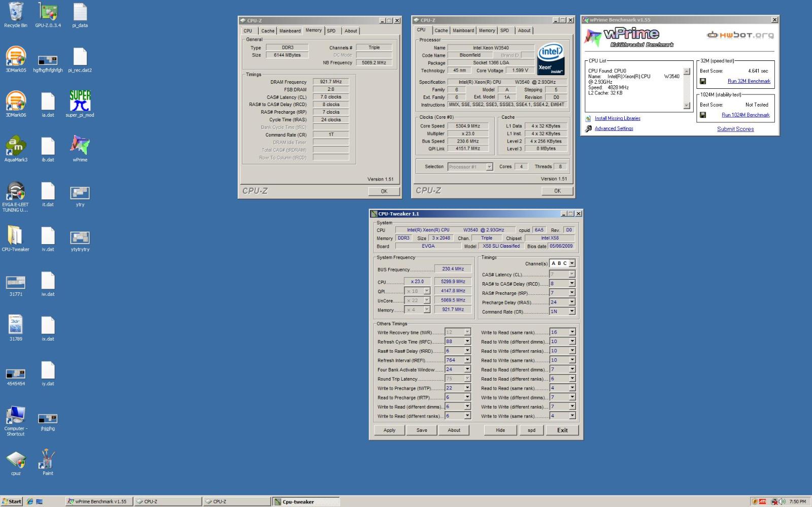Run the 1024M Benchmark link
This screenshot has width=812, height=507.
click(746, 115)
